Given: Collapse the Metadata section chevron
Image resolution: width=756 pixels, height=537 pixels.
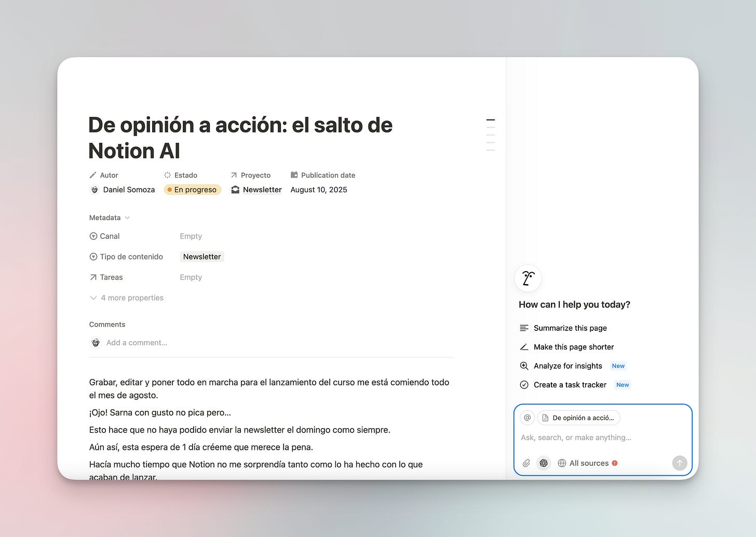Looking at the screenshot, I should pyautogui.click(x=127, y=218).
